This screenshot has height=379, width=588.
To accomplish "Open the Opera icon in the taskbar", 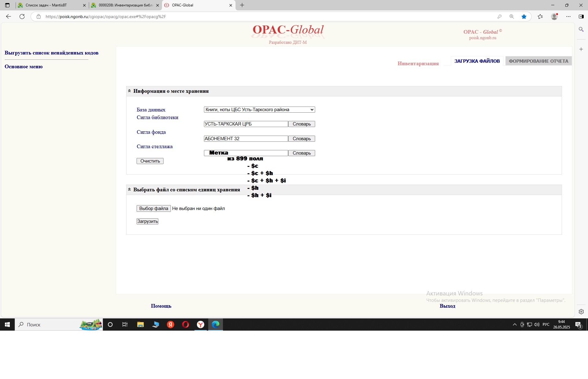I will coord(186,325).
